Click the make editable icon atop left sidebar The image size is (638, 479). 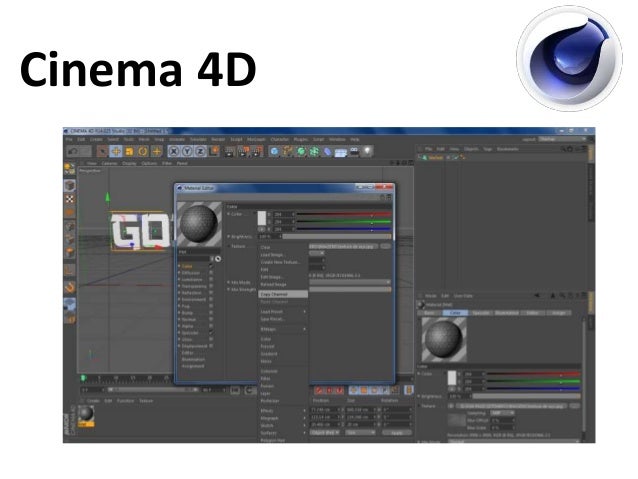(70, 168)
